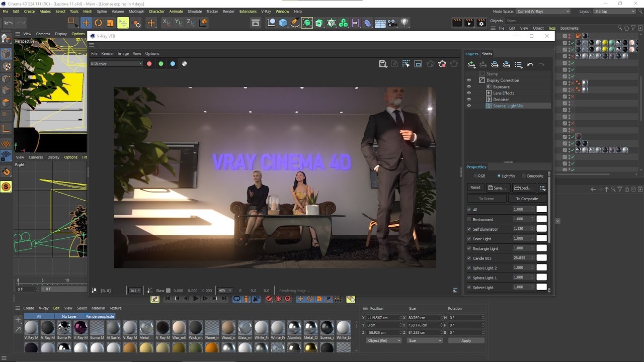Click the Create Layer icon in VFB Layers
644x362 pixels.
point(471,64)
